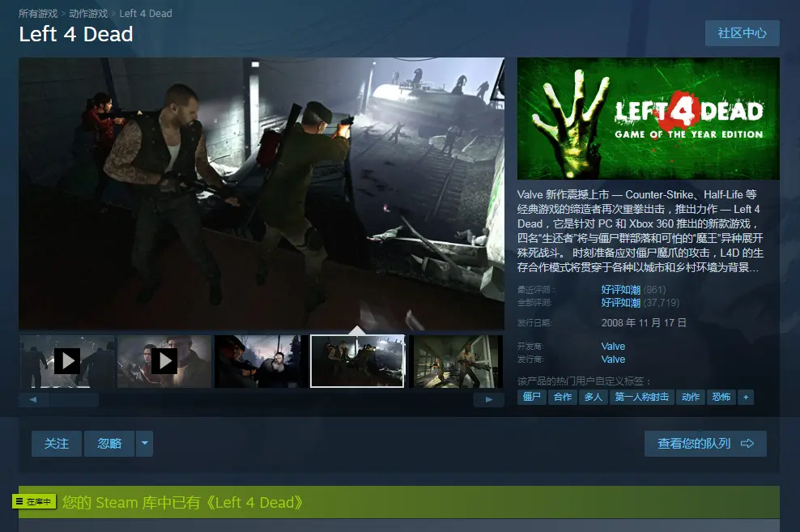The width and height of the screenshot is (800, 532).
Task: Click the main screenshot preview image
Action: coord(262,194)
